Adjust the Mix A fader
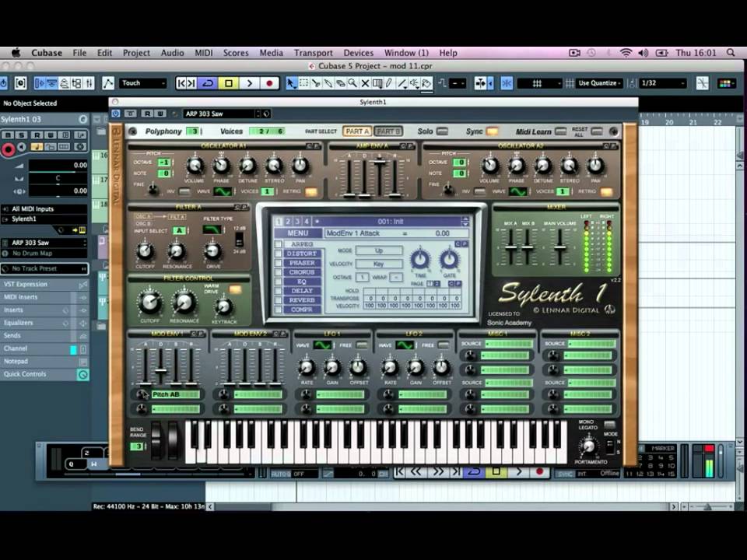 pyautogui.click(x=510, y=247)
